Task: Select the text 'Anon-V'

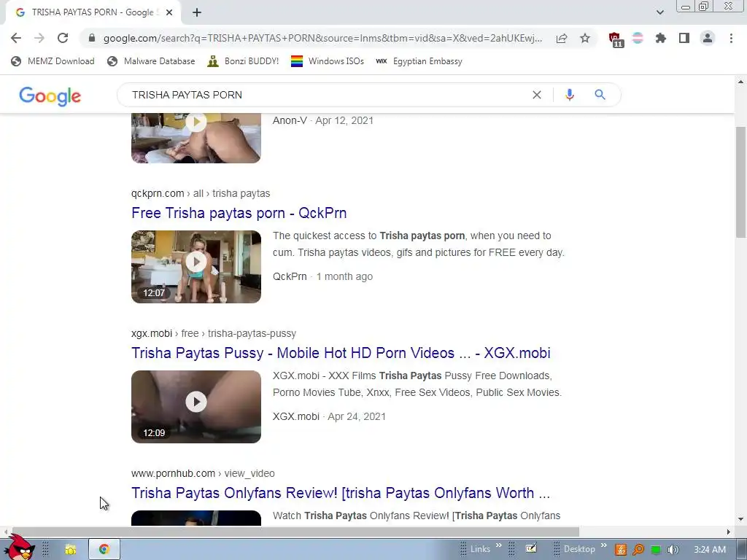Action: point(290,120)
